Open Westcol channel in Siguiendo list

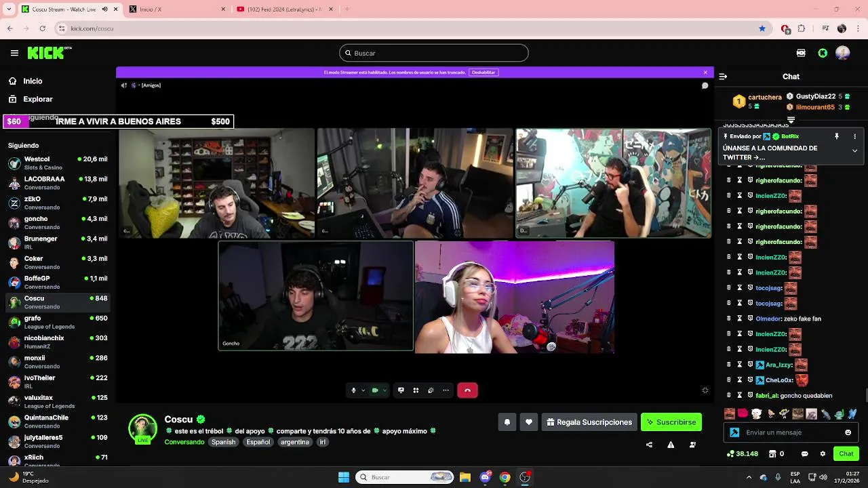(58, 163)
